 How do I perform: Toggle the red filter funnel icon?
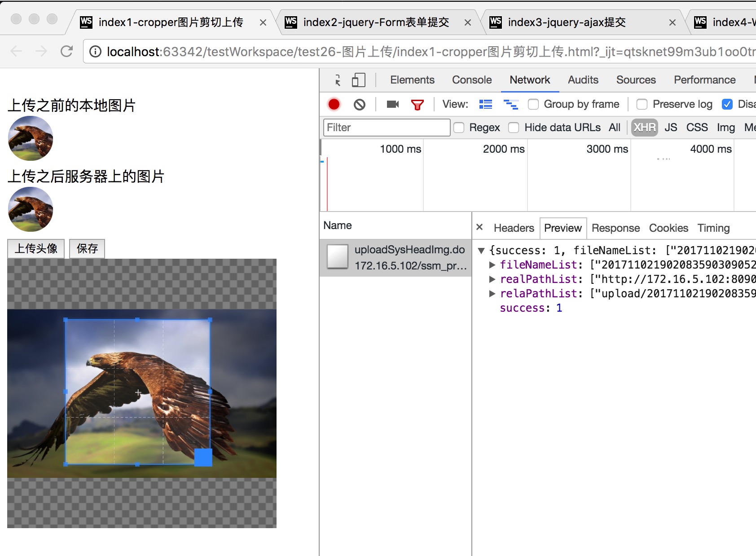(418, 105)
